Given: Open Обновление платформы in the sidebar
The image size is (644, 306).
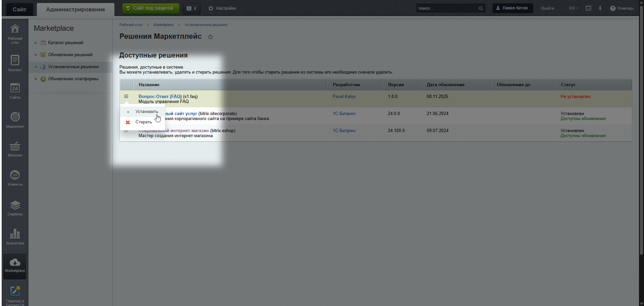Looking at the screenshot, I should coord(73,79).
